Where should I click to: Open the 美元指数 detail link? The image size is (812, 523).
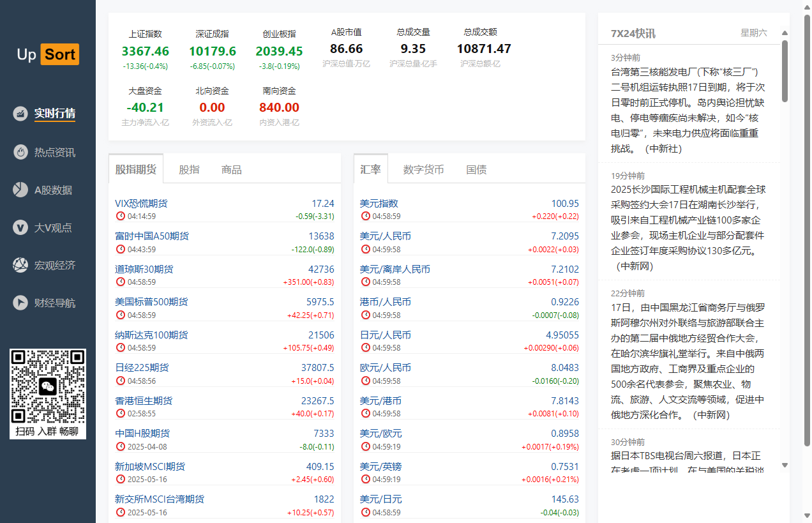tap(377, 202)
